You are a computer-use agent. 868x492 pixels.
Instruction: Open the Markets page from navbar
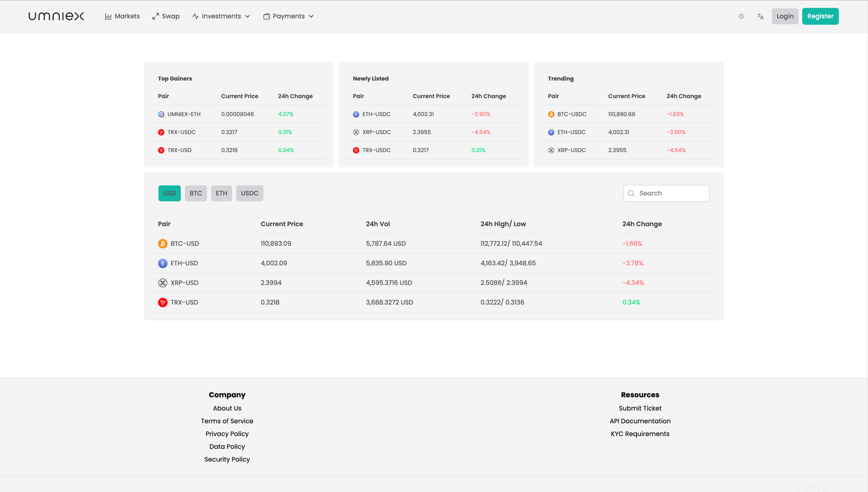(122, 16)
